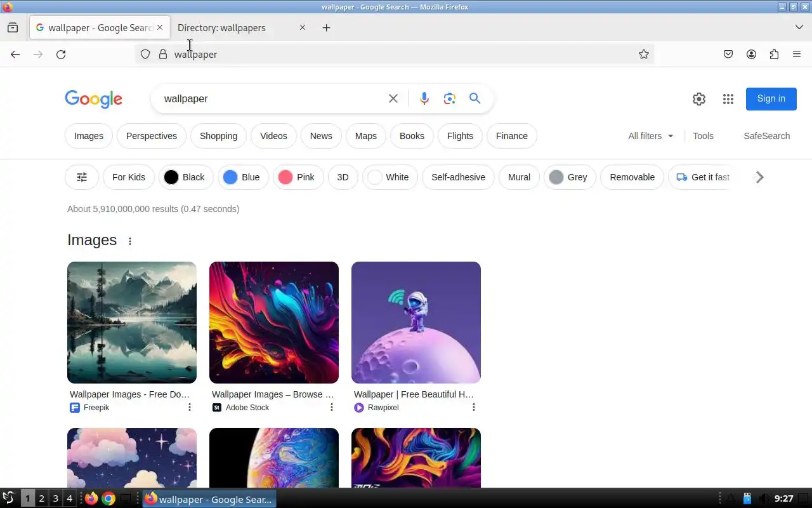Close the Directory: wallpapers tab

[302, 27]
